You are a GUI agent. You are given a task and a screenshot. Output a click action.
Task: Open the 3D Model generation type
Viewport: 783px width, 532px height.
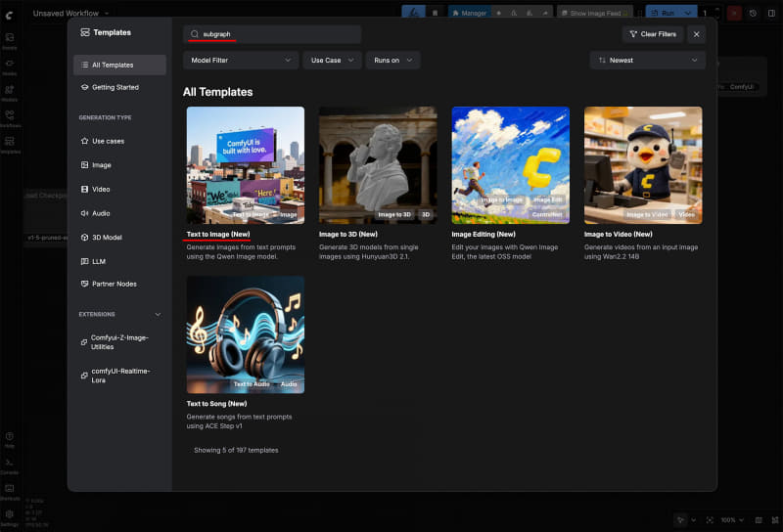[119, 237]
